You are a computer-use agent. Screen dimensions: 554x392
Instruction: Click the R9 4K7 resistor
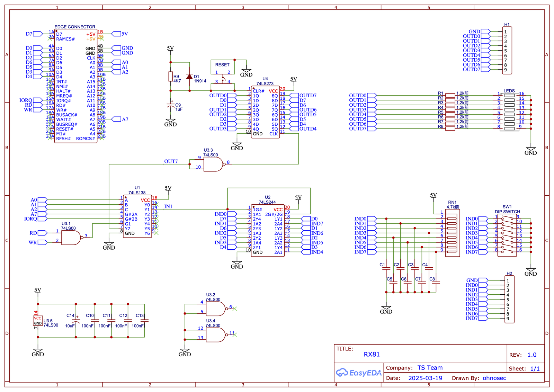(170, 77)
